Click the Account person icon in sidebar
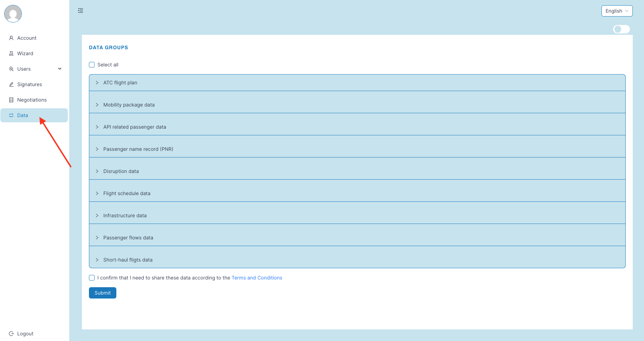Screen dimensions: 644x341 11,38
